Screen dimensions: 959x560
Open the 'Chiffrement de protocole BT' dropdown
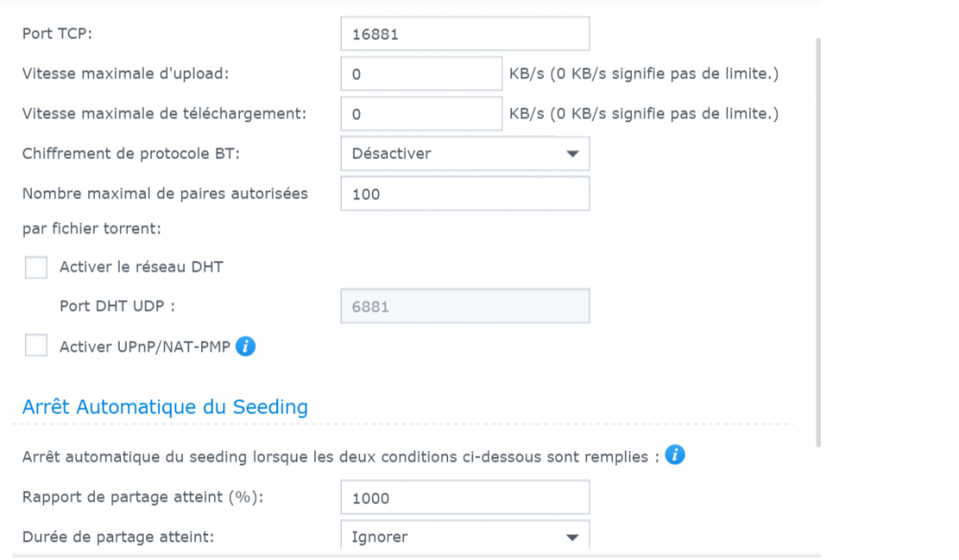click(465, 153)
